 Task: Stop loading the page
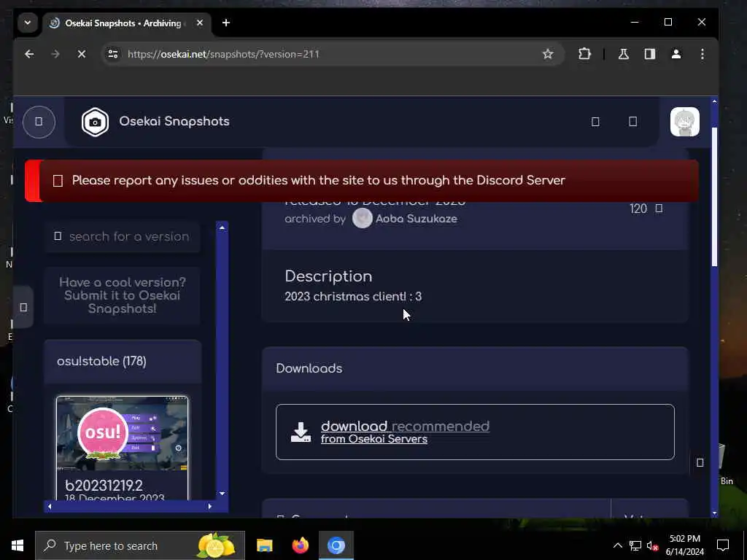click(x=82, y=54)
